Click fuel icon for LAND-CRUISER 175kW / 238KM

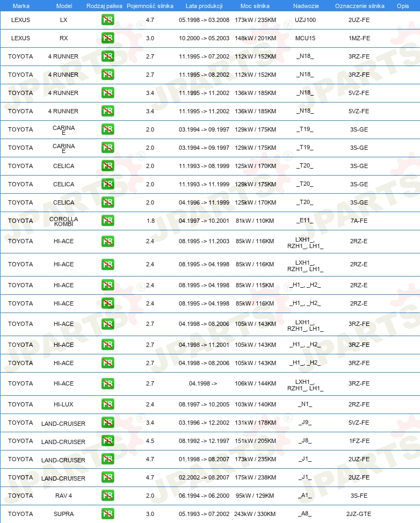tap(108, 477)
